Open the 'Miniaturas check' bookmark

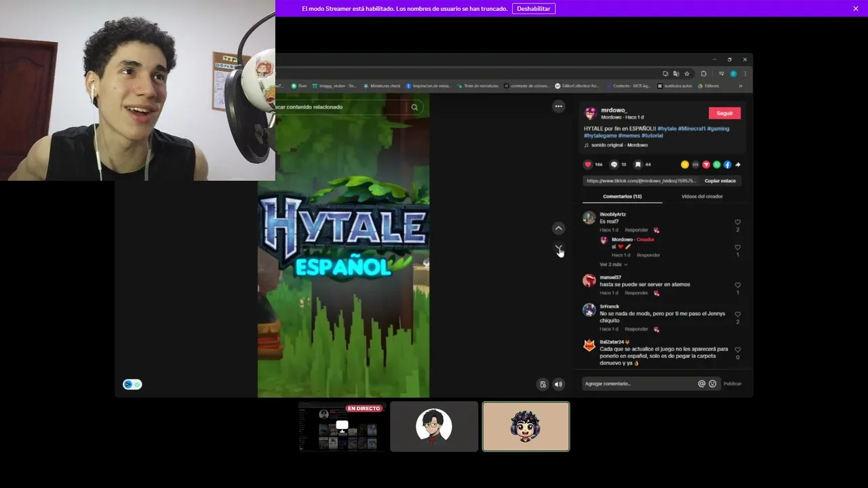click(x=382, y=86)
